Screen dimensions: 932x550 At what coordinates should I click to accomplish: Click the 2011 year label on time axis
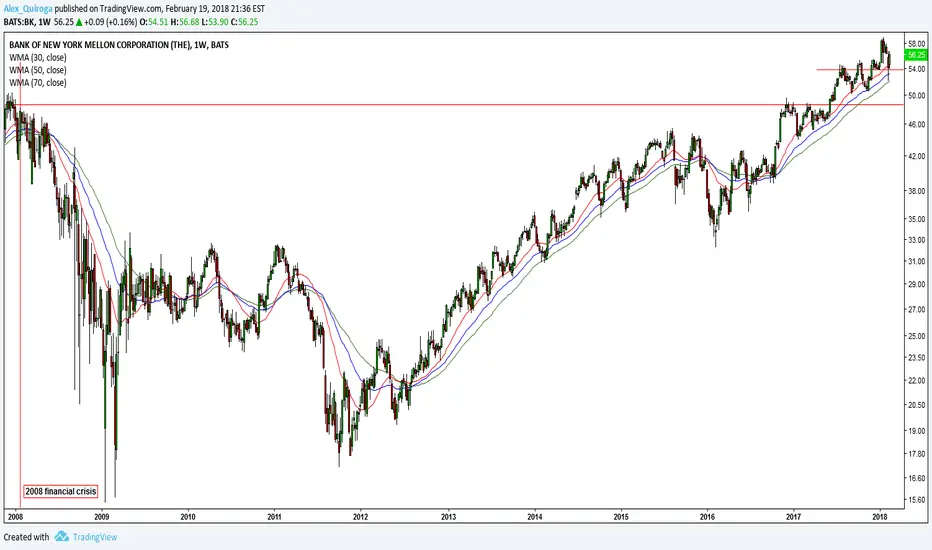(275, 517)
